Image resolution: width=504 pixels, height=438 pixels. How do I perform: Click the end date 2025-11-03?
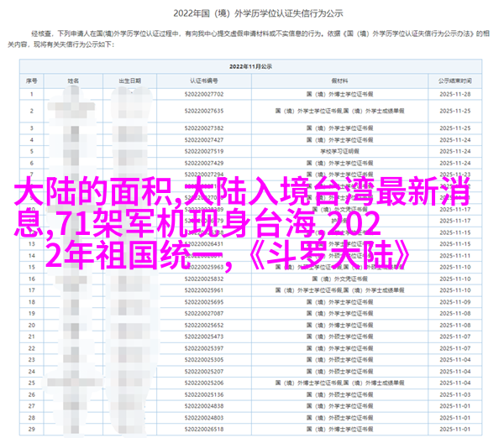(x=455, y=394)
